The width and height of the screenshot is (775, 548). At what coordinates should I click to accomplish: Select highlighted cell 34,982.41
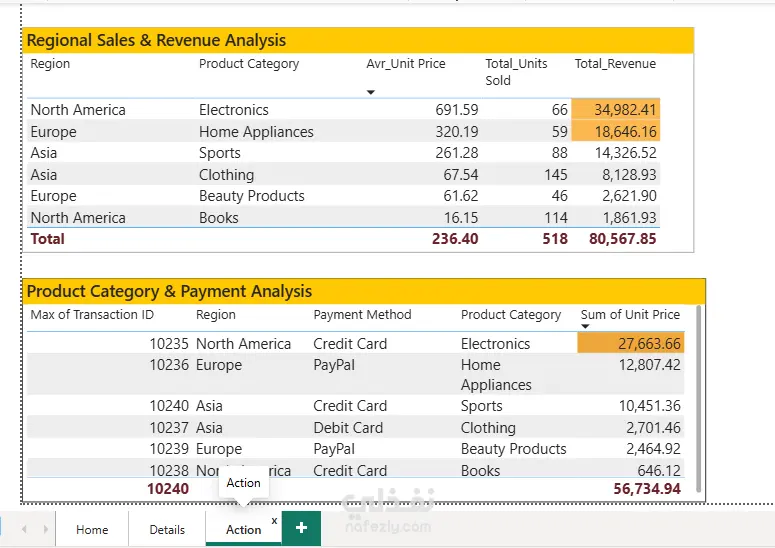click(x=615, y=109)
